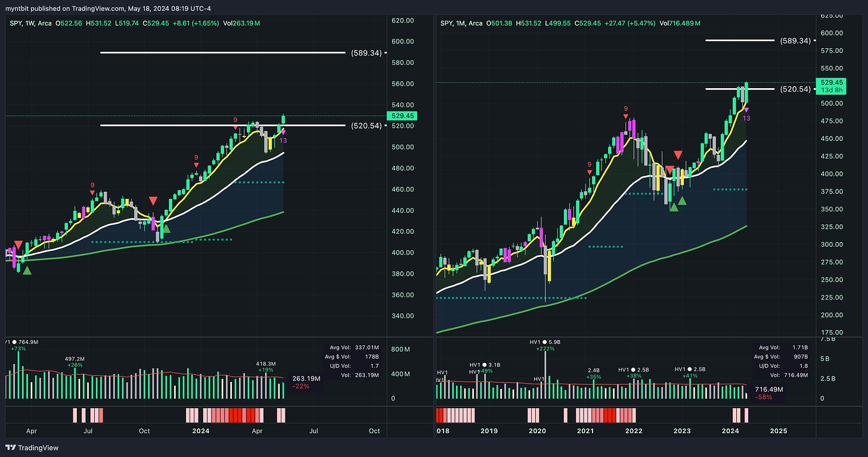Viewport: 868px width, 457px height.
Task: Click the 'HV1 5.9B +222%' volume label
Action: coord(545,345)
